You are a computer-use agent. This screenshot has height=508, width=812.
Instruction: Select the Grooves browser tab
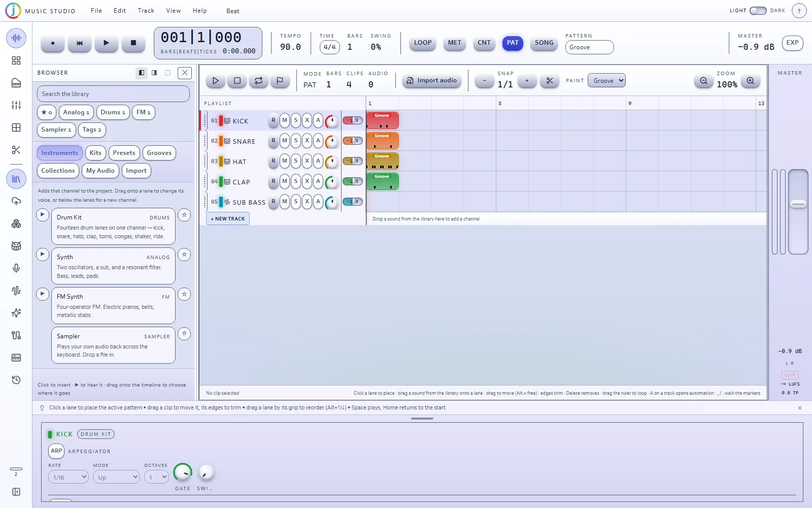tap(159, 153)
